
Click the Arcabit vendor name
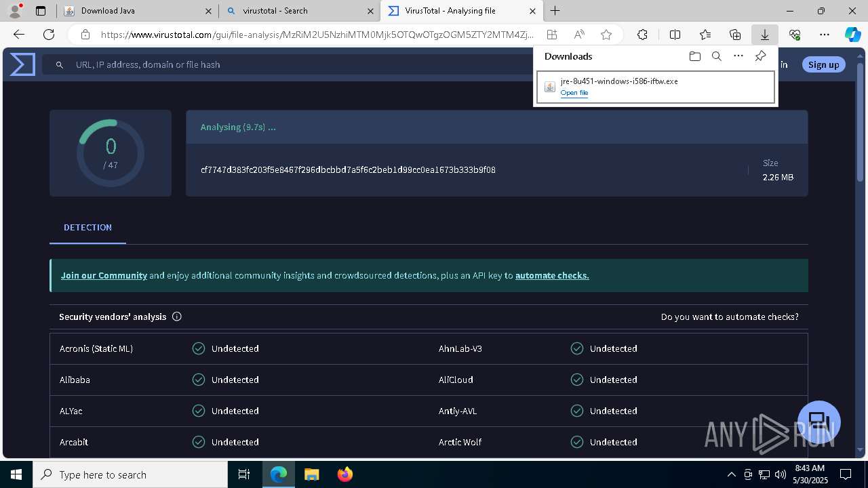coord(74,442)
